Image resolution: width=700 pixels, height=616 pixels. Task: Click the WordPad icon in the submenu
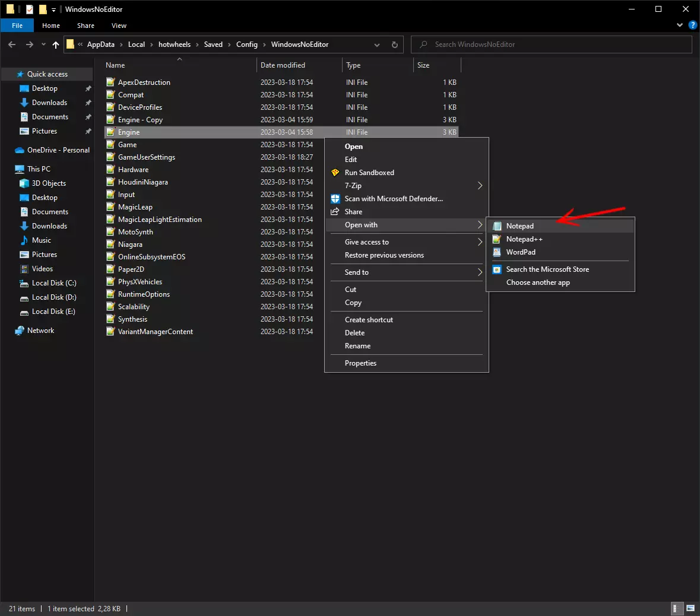497,252
